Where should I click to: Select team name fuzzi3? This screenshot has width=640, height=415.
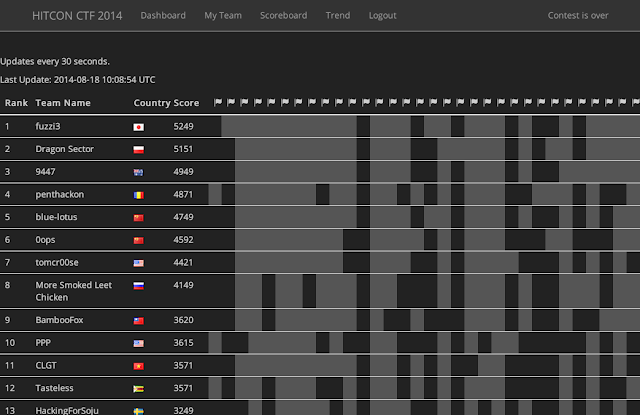[x=48, y=126]
